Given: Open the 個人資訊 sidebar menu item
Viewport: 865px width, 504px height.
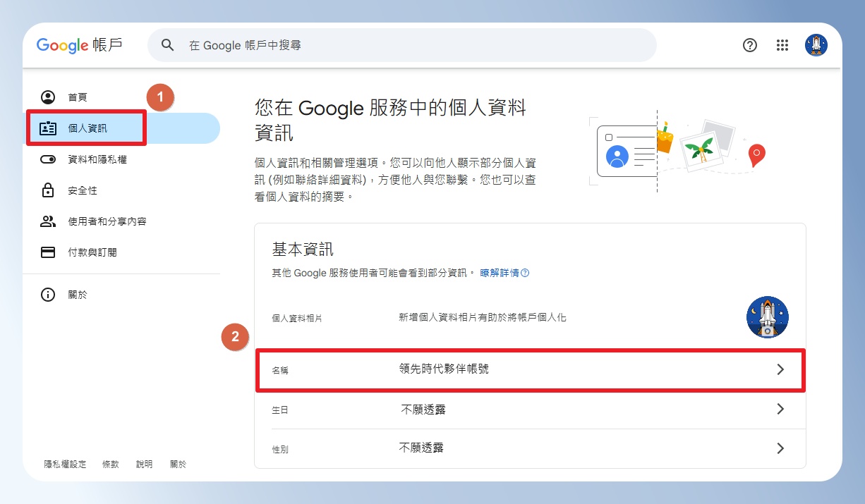Looking at the screenshot, I should 121,128.
